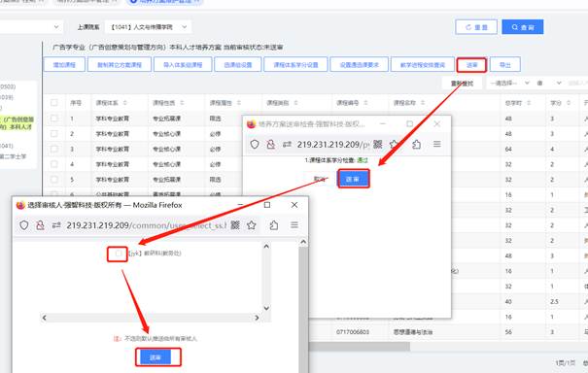The width and height of the screenshot is (588, 373).
Task: Click the 导入体系组课程 button
Action: point(183,64)
